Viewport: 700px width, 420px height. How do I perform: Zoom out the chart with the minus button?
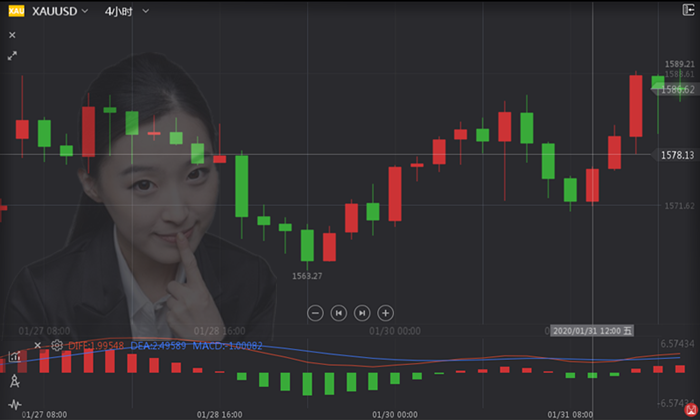[x=315, y=313]
